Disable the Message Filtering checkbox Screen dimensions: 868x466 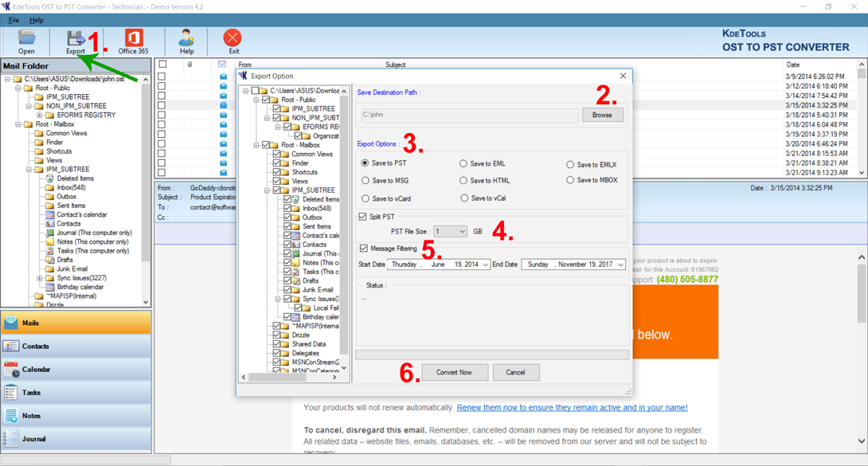[364, 249]
